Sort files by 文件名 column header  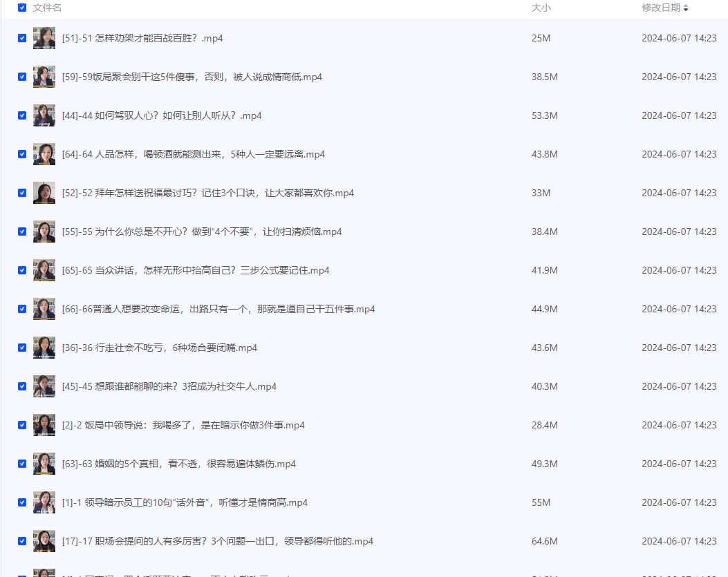47,8
